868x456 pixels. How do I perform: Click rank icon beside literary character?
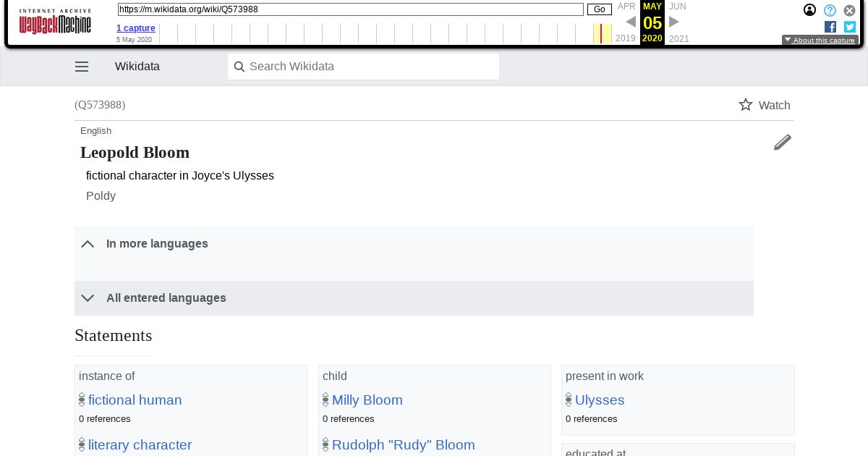(82, 444)
